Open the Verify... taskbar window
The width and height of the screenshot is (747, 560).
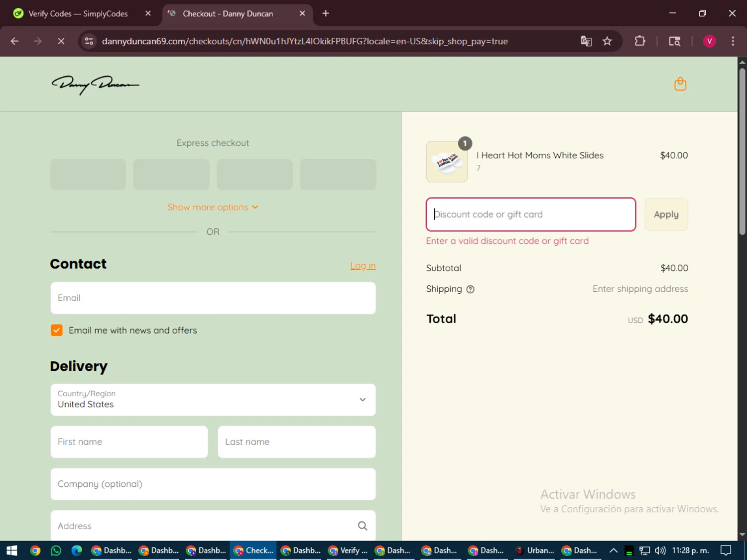click(x=348, y=551)
